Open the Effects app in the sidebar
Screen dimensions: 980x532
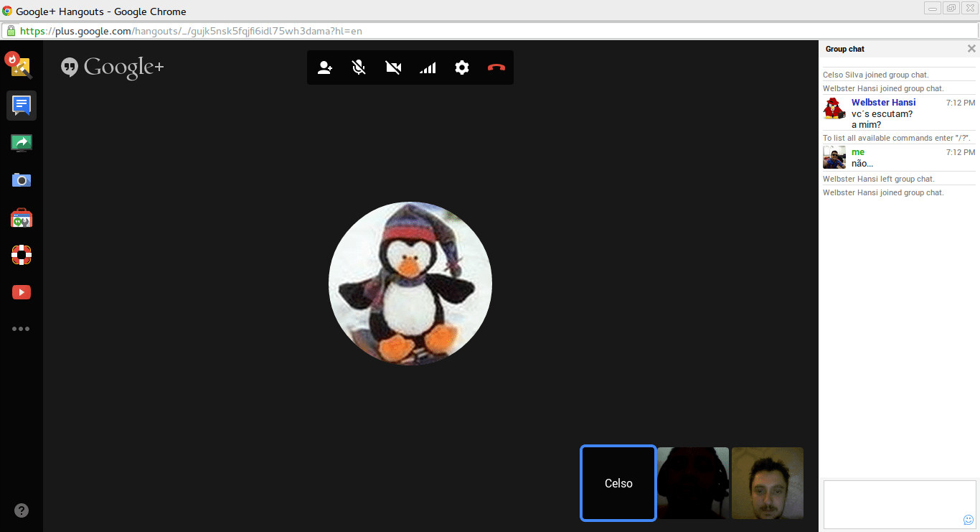pos(21,65)
